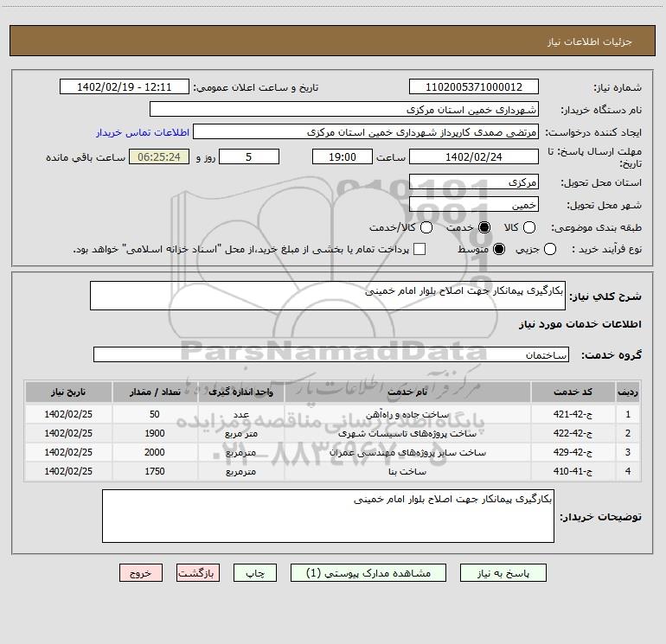Click service code ج-42-429
This screenshot has height=644, width=666.
(x=573, y=453)
